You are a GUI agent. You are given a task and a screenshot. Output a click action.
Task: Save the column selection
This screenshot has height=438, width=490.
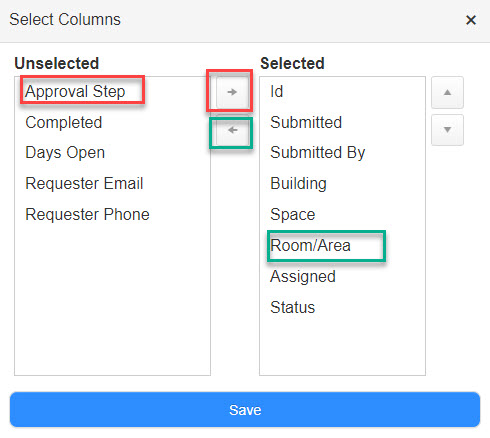(x=245, y=410)
